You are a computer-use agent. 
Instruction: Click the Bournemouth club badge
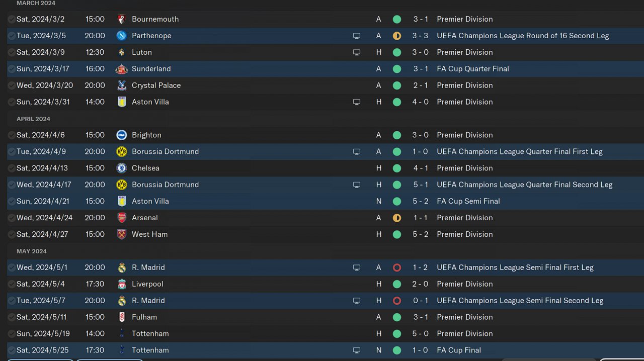click(121, 19)
